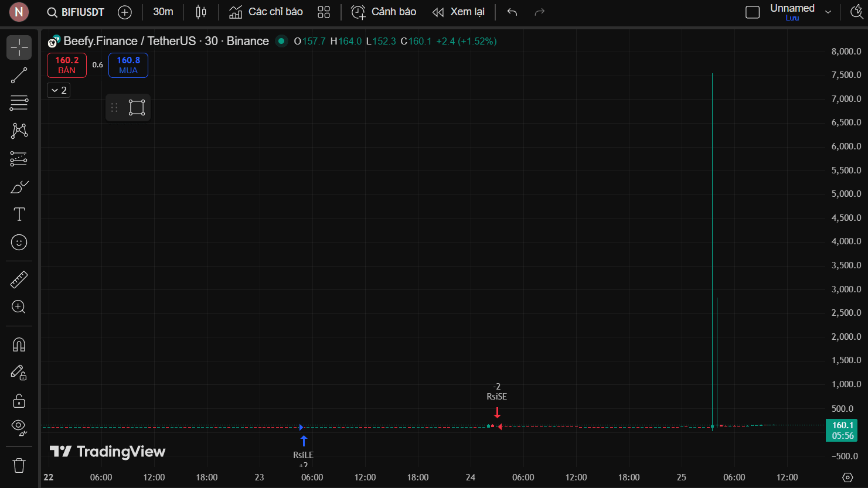Click the H164.0 high value in legend
868x488 pixels.
tap(346, 41)
